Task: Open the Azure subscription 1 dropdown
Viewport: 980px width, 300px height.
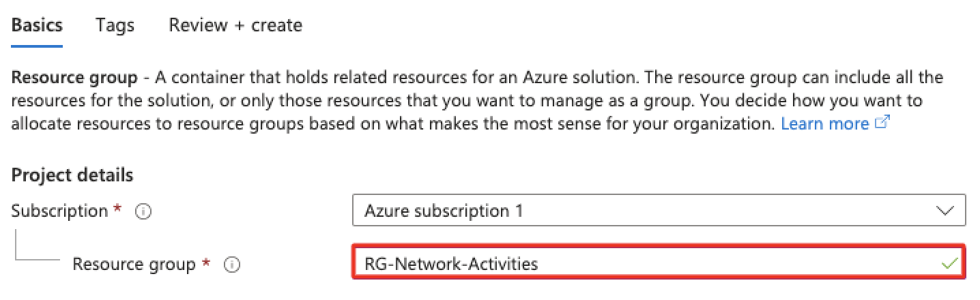Action: click(659, 211)
